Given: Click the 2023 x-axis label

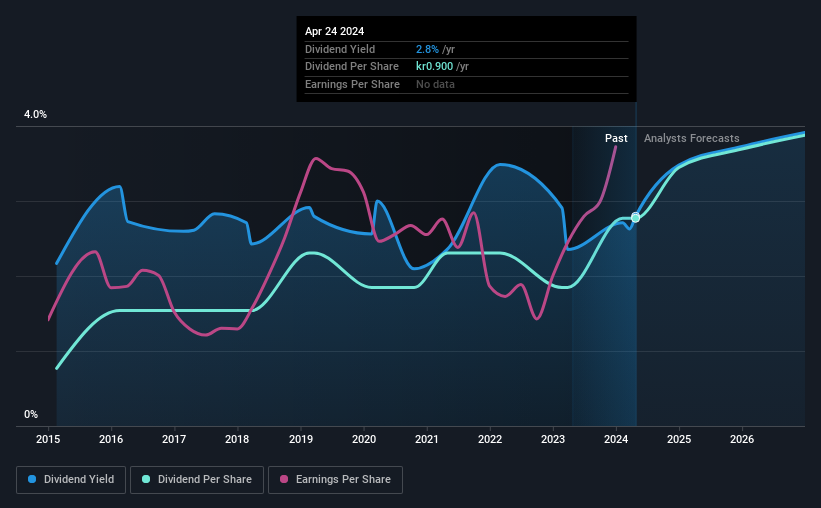Looking at the screenshot, I should point(553,439).
